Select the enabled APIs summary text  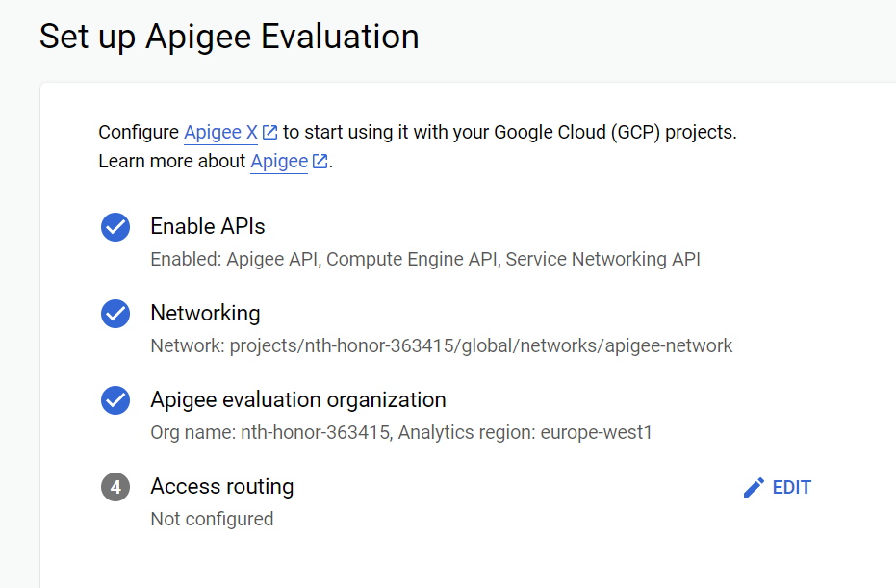click(425, 260)
